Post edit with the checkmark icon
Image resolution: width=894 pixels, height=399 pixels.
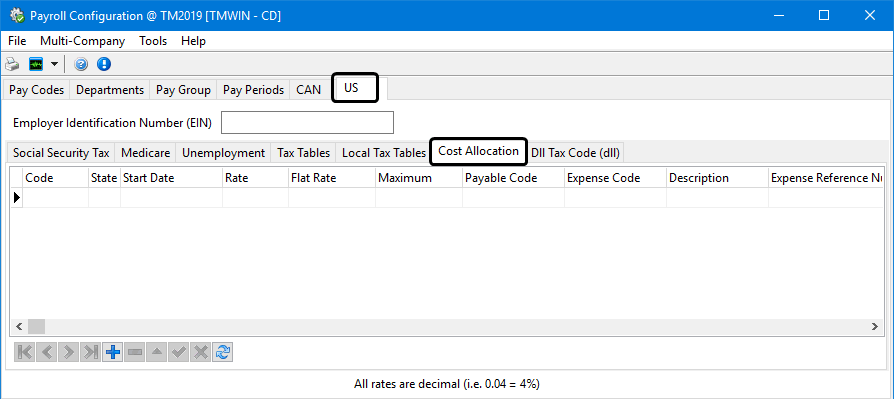[179, 353]
